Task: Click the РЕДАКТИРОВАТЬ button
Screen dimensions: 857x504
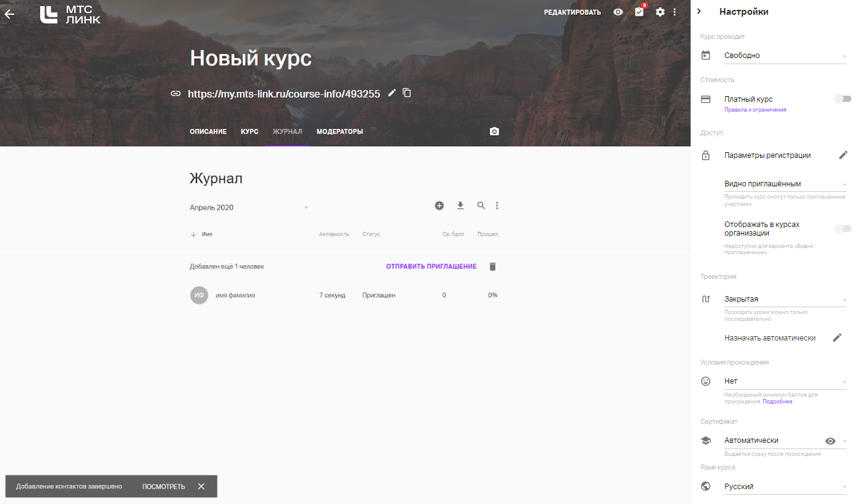Action: (572, 12)
